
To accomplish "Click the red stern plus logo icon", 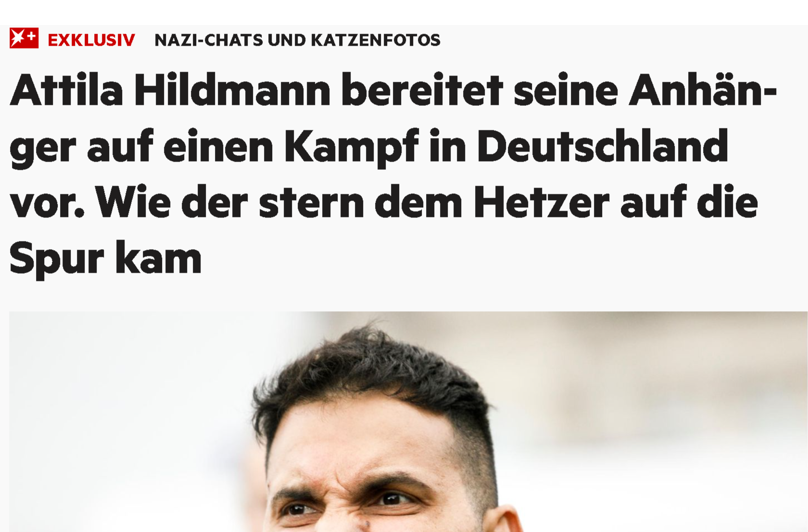I will (x=24, y=38).
